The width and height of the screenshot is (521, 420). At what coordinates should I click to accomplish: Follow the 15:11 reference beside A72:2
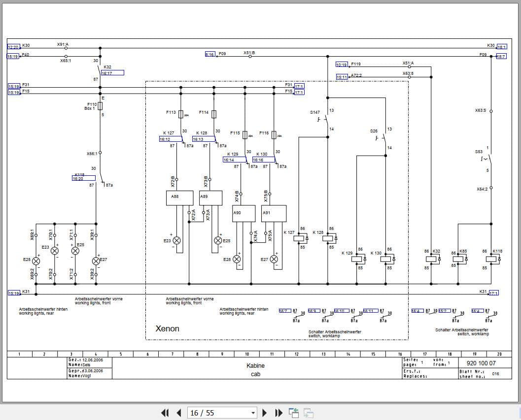(x=342, y=77)
